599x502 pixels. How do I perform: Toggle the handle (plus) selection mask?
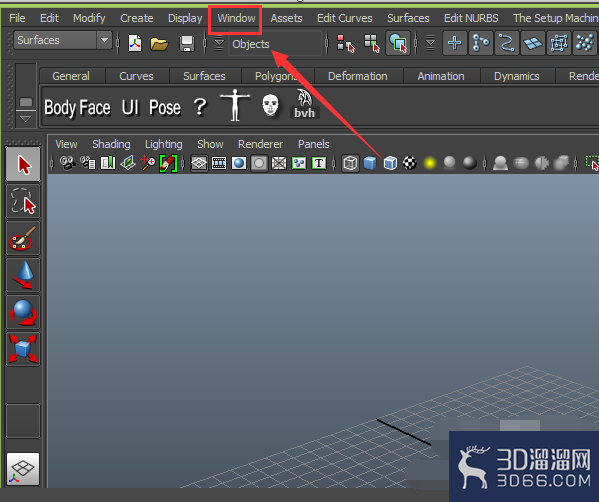pos(455,43)
